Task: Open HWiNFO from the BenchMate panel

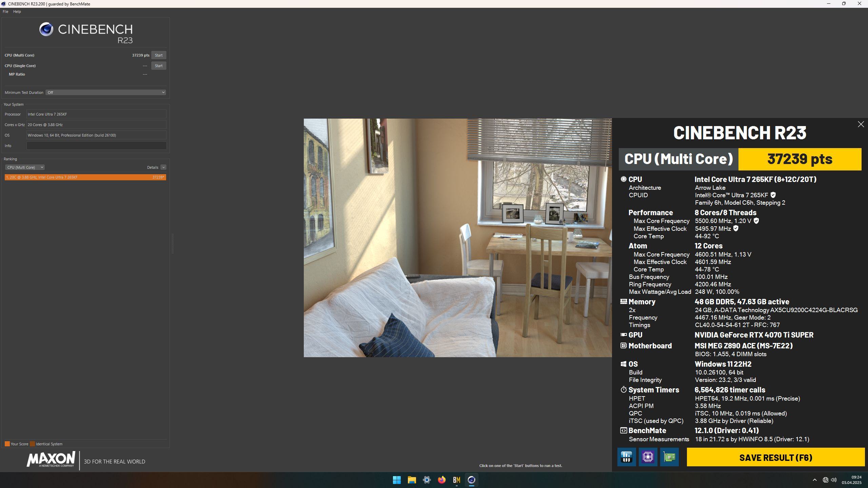Action: [626, 457]
